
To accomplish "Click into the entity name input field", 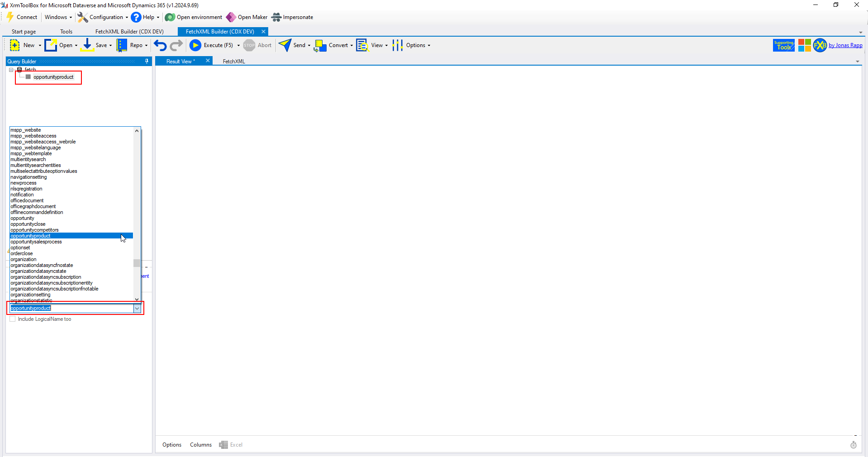I will click(x=71, y=308).
